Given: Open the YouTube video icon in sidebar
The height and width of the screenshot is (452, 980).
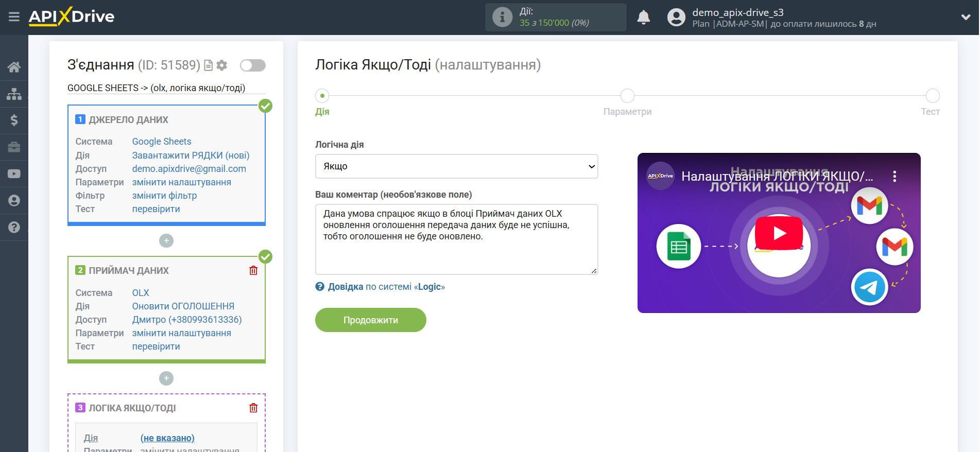Looking at the screenshot, I should [14, 174].
